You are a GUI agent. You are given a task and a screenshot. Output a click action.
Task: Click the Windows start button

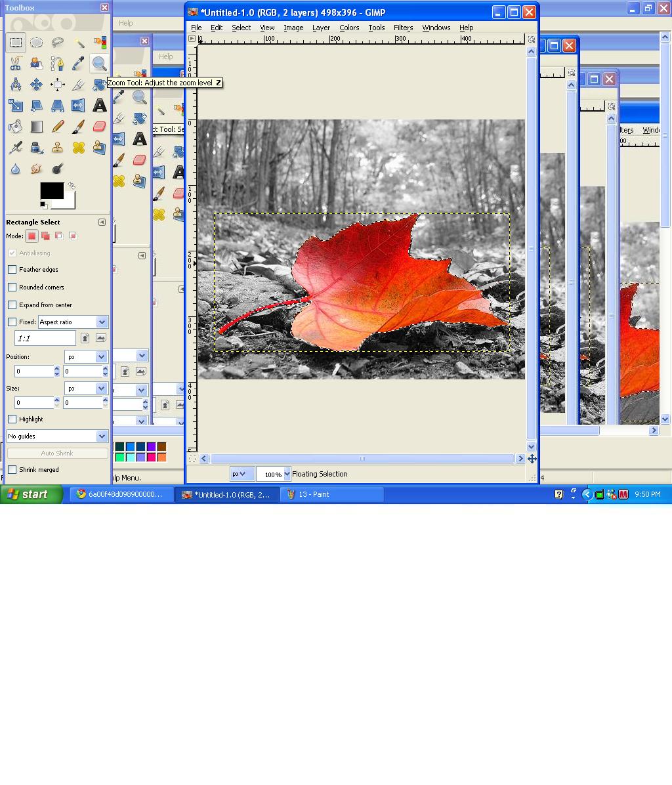click(x=31, y=495)
